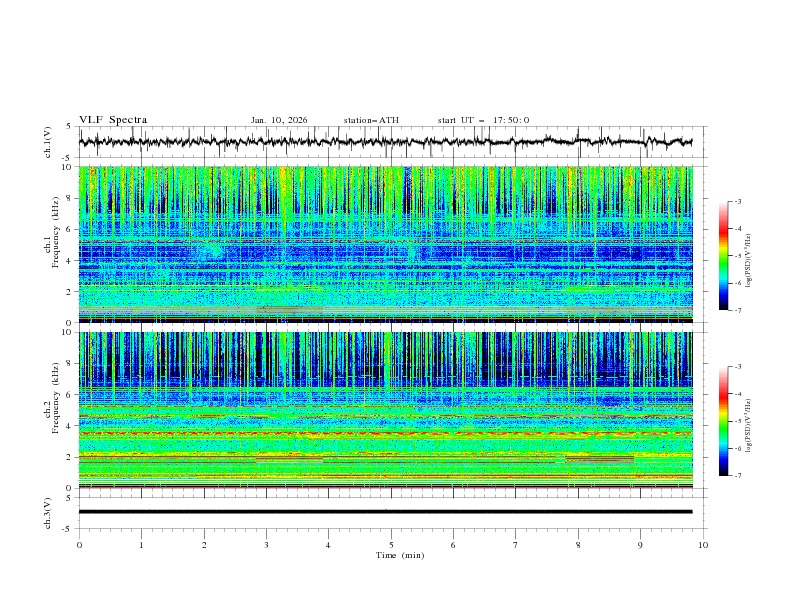792x612 pixels.
Task: Click the ch.3(V) axis label
Action: 49,512
